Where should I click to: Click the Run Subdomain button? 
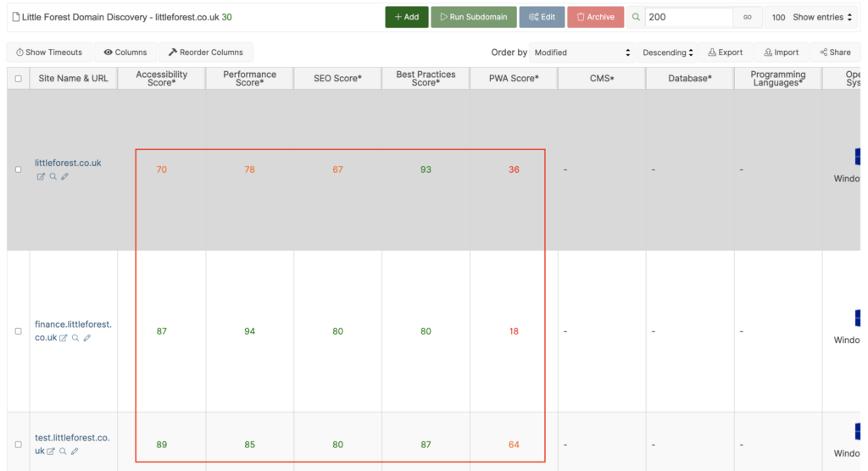pyautogui.click(x=474, y=17)
